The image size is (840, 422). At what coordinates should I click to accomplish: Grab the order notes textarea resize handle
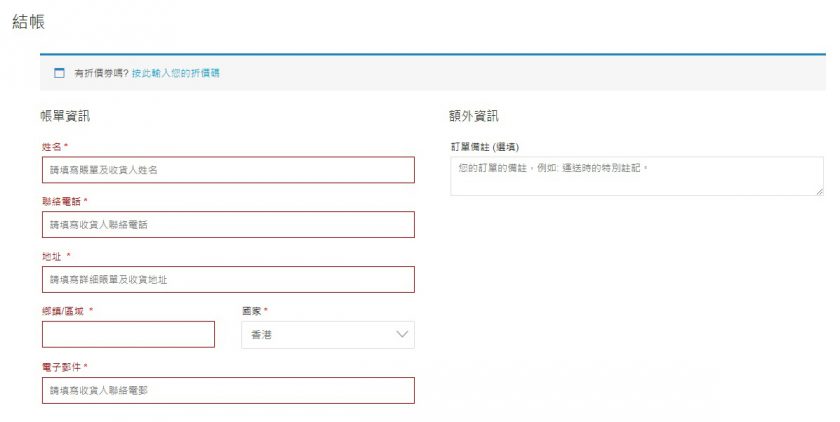(819, 191)
